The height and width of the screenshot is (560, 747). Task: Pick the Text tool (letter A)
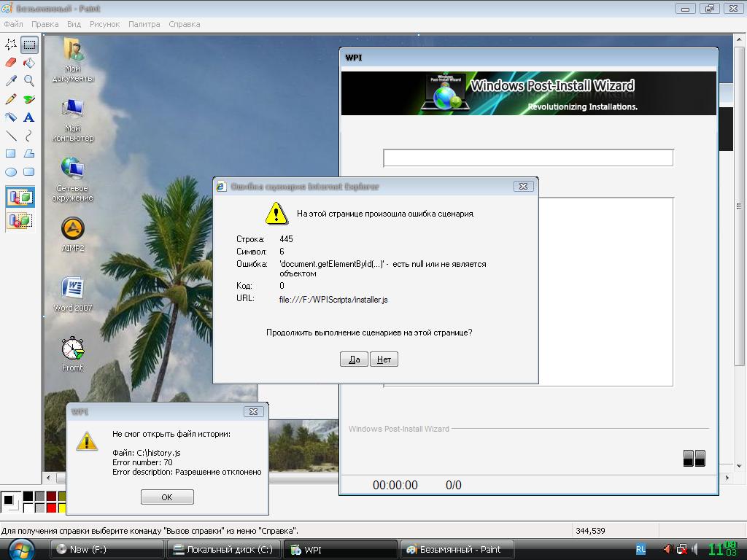(29, 117)
